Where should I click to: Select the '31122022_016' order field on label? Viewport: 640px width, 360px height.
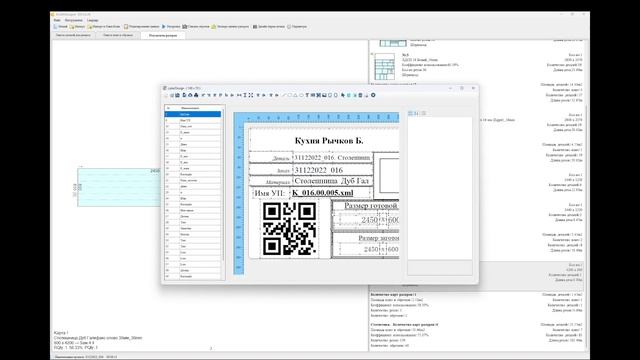click(332, 170)
